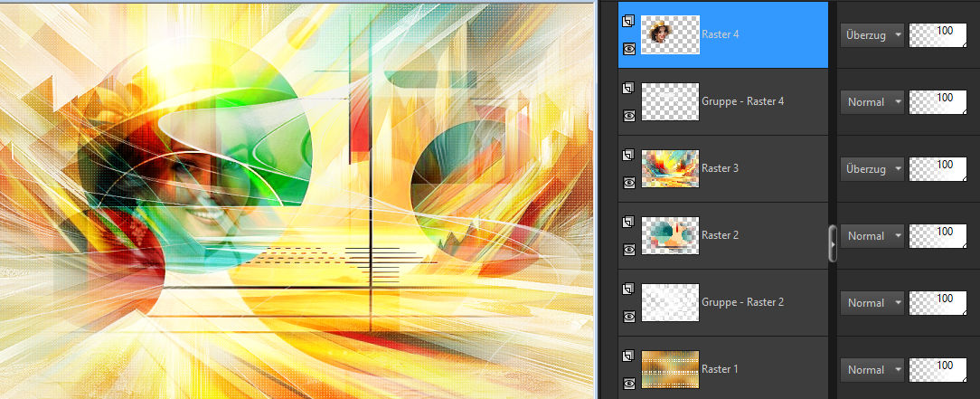Click the layer name 'Raster 1'
This screenshot has width=980, height=399.
point(720,369)
